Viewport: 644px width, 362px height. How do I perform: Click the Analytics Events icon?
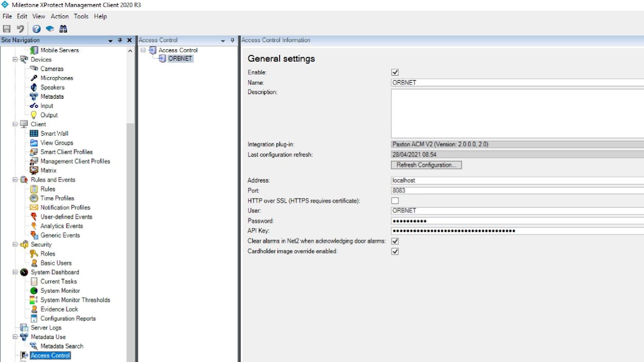pos(34,226)
